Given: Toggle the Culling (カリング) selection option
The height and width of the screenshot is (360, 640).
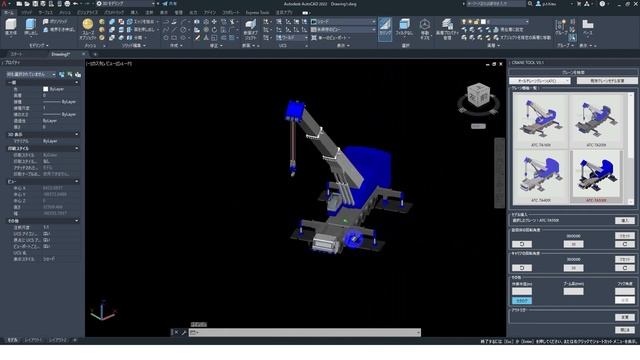Looking at the screenshot, I should click(x=385, y=29).
